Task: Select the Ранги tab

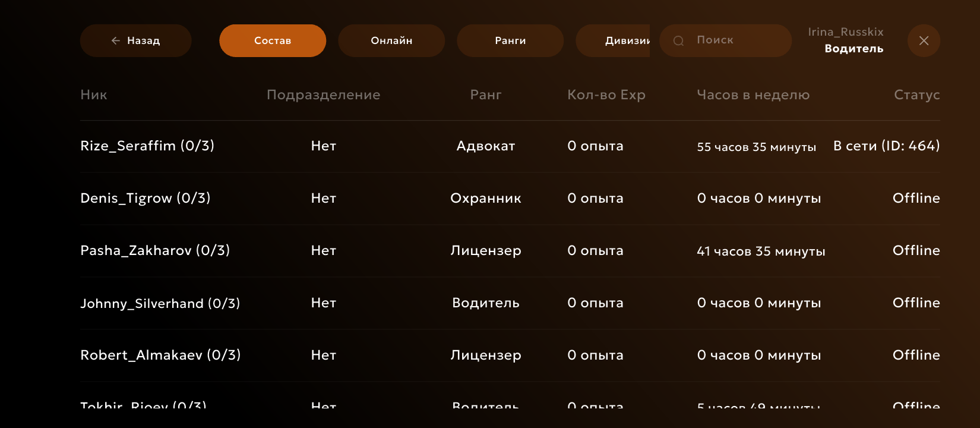Action: tap(510, 40)
